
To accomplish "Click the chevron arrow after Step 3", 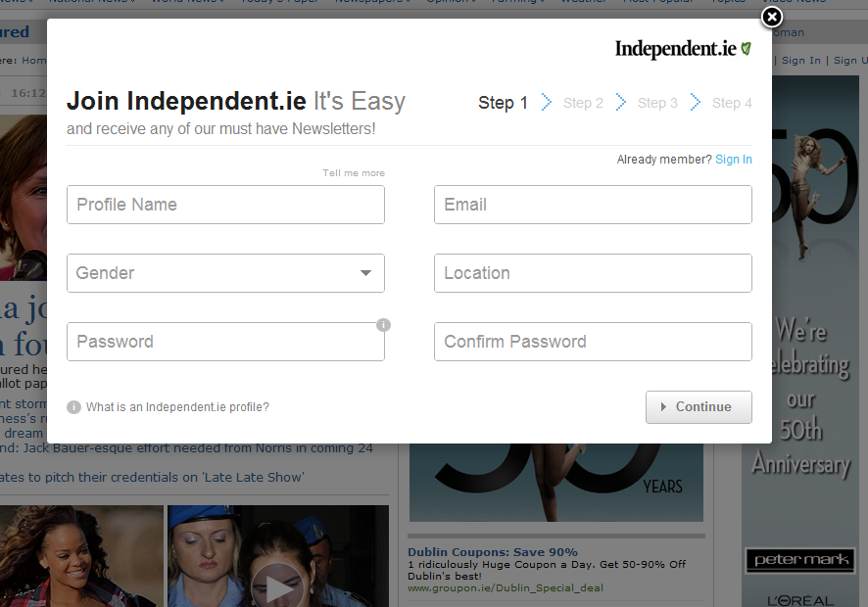I will 696,103.
